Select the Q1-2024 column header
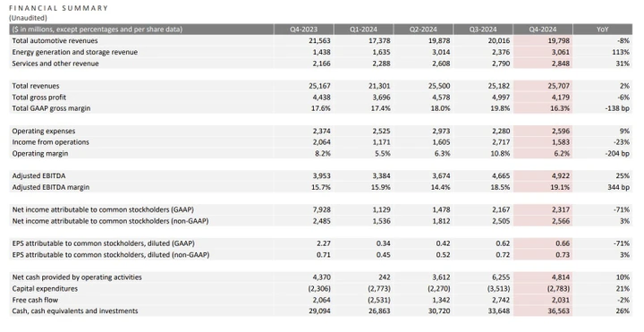 [x=363, y=30]
